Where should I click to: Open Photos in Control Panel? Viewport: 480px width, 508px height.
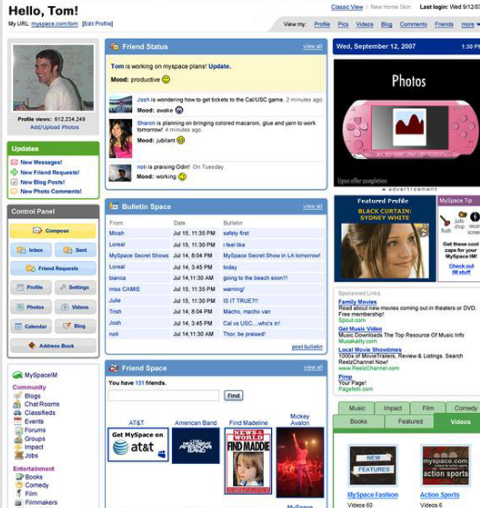pyautogui.click(x=31, y=307)
